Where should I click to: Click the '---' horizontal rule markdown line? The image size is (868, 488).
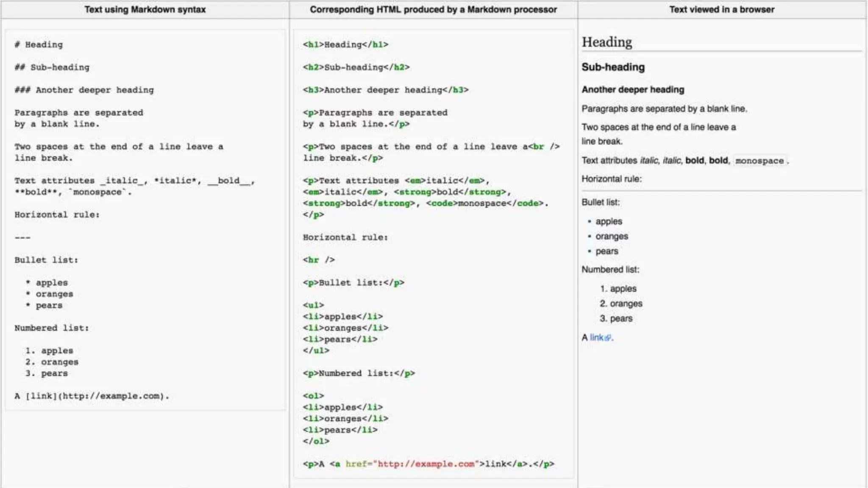coord(22,237)
